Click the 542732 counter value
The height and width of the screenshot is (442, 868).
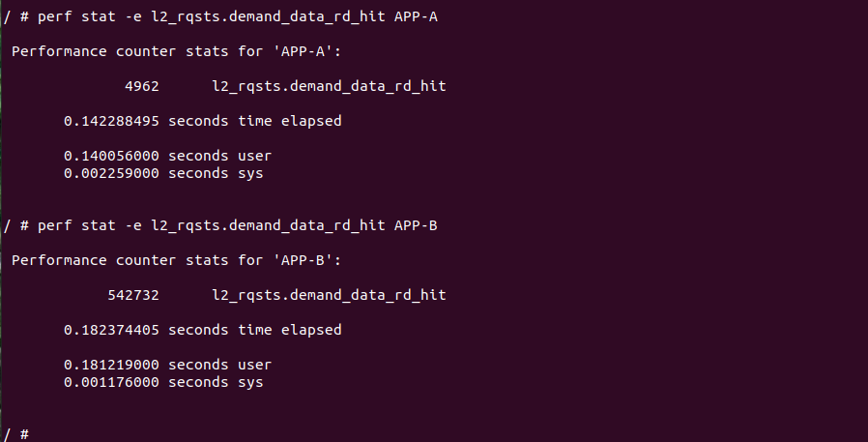tap(133, 295)
